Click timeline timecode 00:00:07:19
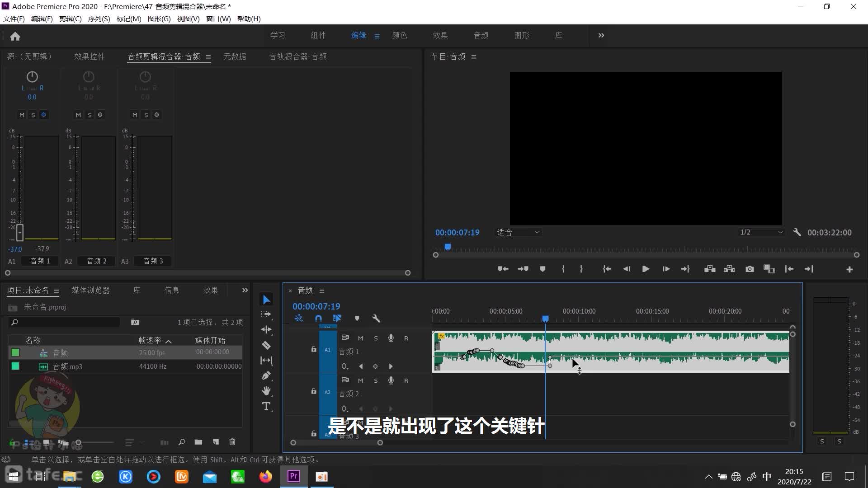The image size is (868, 488). [x=316, y=306]
